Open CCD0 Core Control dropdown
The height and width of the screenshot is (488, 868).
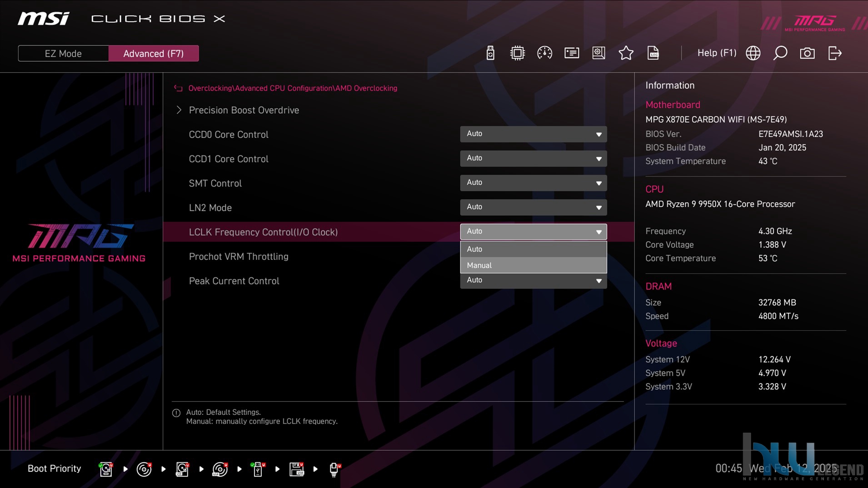click(533, 134)
